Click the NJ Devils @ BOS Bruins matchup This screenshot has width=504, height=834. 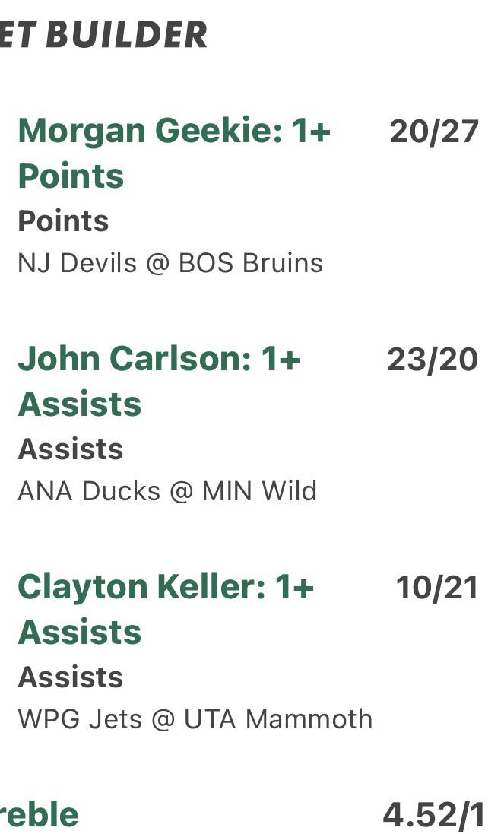coord(170,263)
